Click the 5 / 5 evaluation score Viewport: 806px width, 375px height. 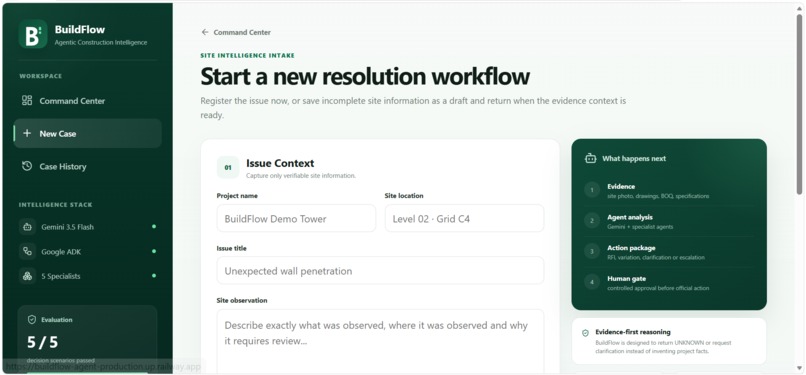click(x=43, y=342)
